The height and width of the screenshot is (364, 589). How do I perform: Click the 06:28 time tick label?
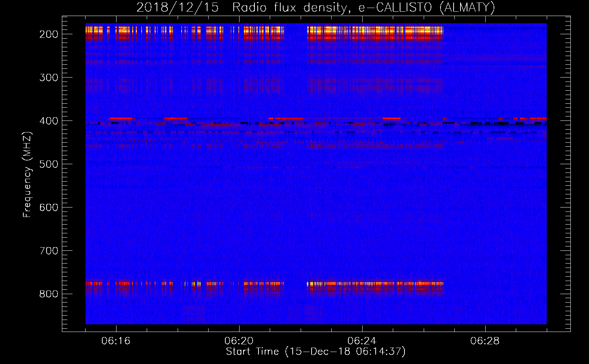(485, 341)
